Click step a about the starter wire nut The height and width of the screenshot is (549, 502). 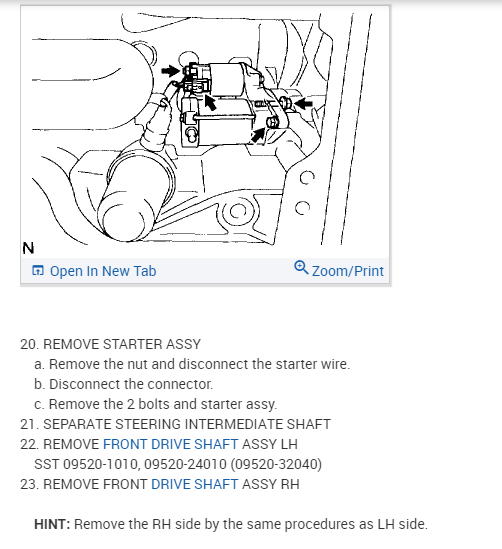pyautogui.click(x=192, y=364)
